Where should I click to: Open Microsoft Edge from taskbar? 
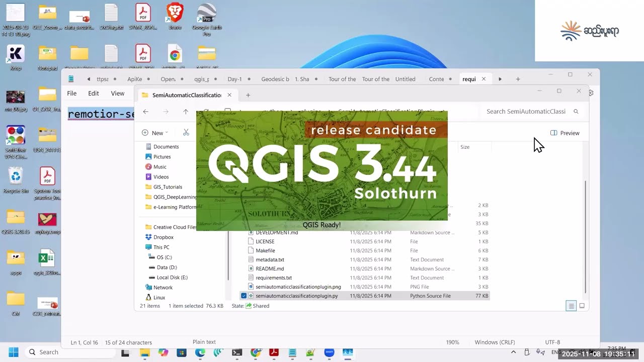point(200,352)
